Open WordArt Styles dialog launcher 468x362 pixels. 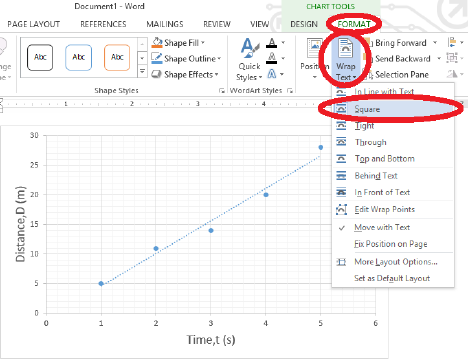coord(290,90)
